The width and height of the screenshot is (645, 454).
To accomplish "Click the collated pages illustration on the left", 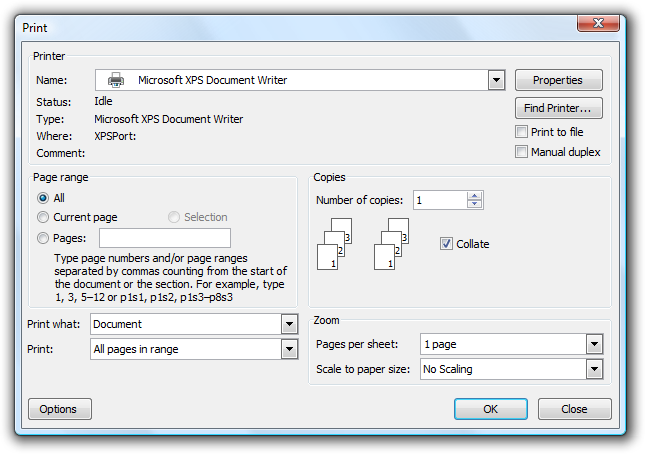I will click(x=334, y=244).
